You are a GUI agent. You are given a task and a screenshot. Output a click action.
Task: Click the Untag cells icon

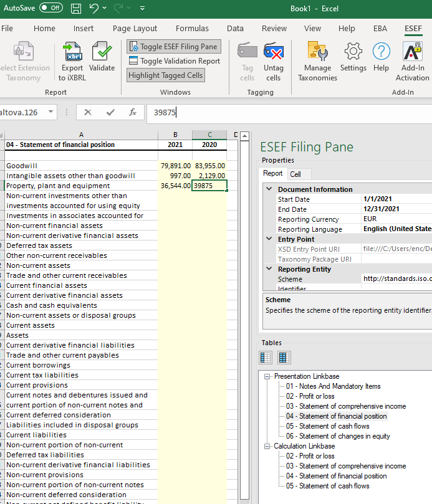[273, 52]
